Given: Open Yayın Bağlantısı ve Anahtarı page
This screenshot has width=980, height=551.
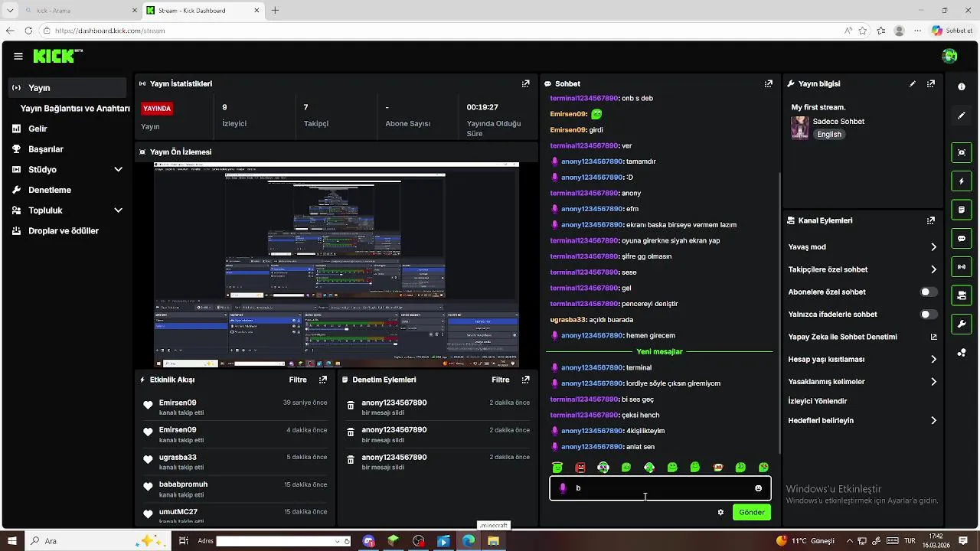Looking at the screenshot, I should 74,109.
